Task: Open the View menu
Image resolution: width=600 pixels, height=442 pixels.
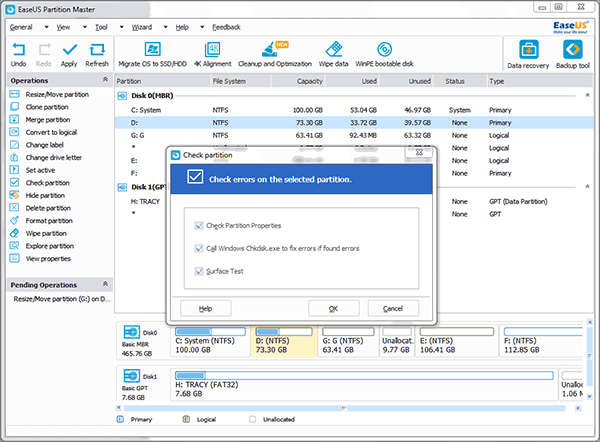Action: pyautogui.click(x=64, y=27)
